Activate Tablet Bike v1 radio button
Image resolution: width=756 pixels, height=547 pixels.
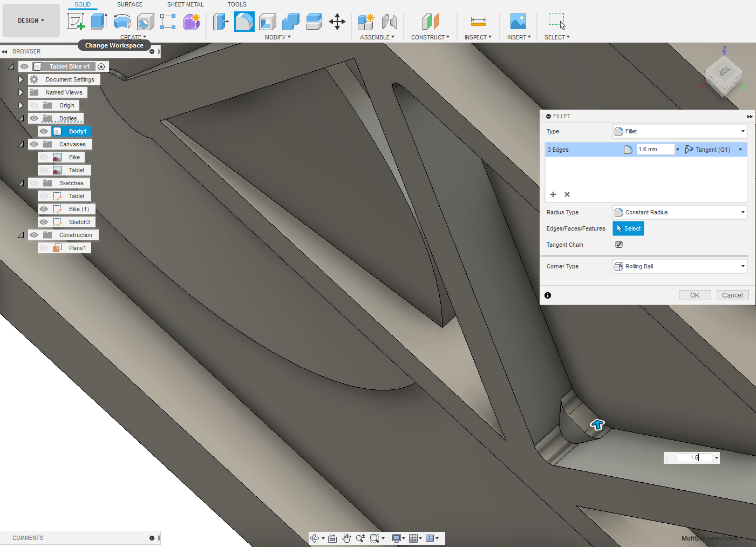coord(101,66)
